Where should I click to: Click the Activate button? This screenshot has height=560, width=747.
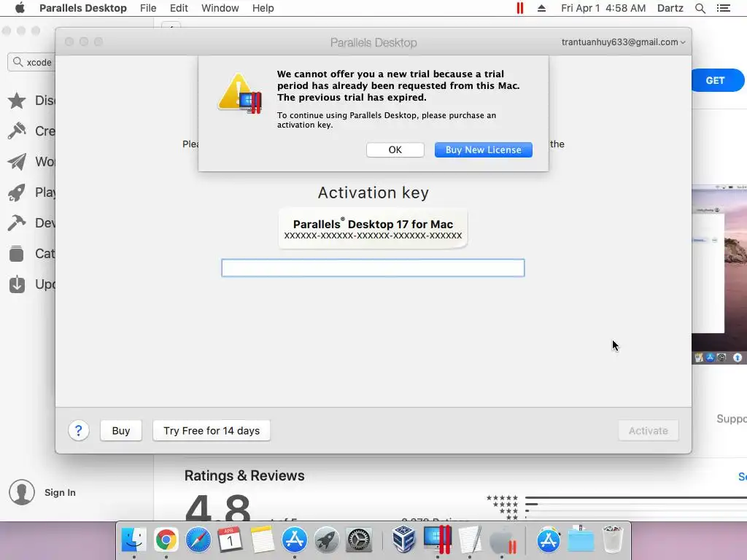pos(648,430)
